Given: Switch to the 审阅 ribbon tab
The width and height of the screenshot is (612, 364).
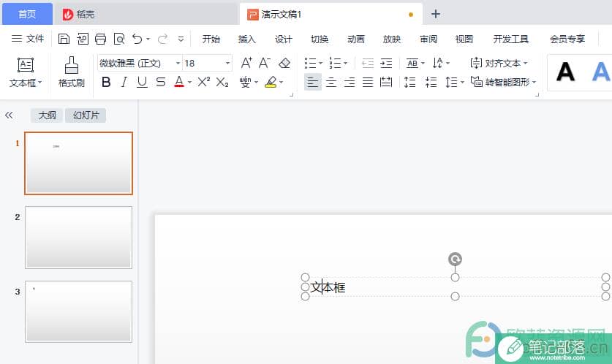Looking at the screenshot, I should tap(428, 39).
